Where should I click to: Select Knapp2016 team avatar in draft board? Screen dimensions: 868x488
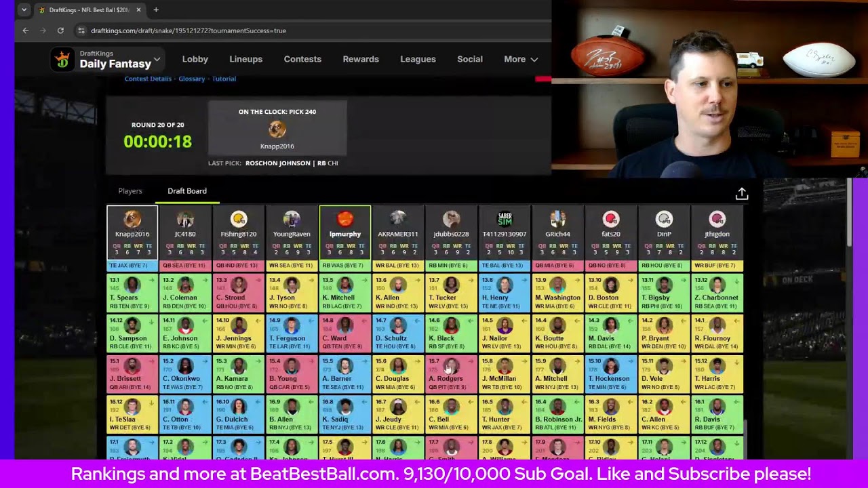coord(132,219)
